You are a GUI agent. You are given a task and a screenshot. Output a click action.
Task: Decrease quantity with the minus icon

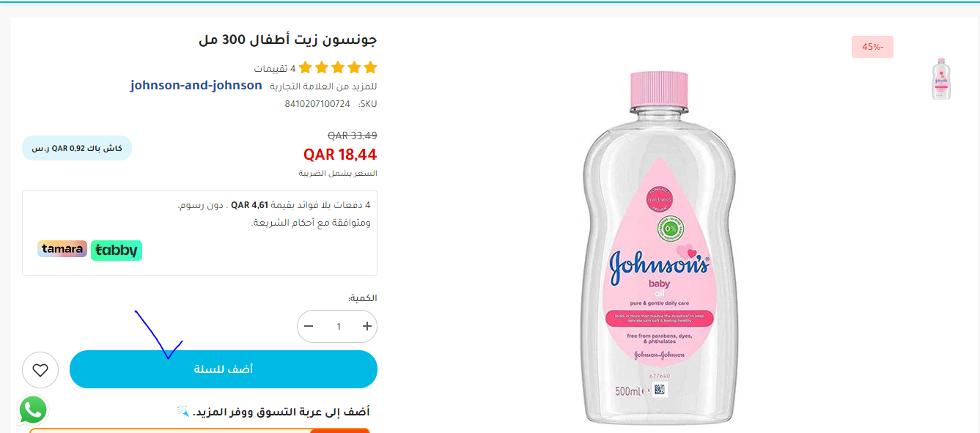click(309, 326)
